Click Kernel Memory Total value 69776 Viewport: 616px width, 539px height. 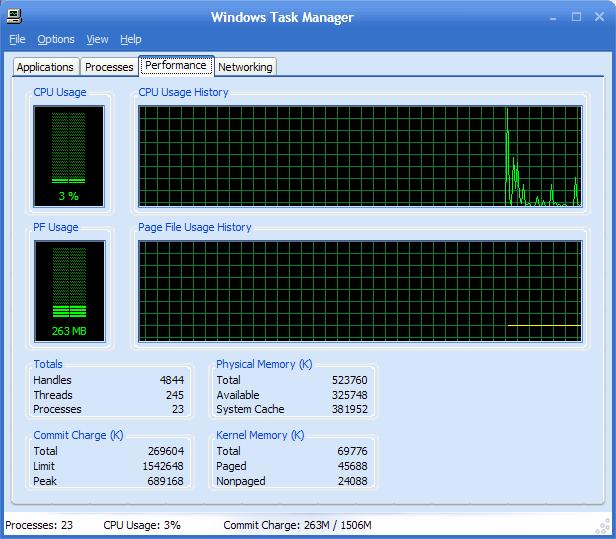[352, 451]
